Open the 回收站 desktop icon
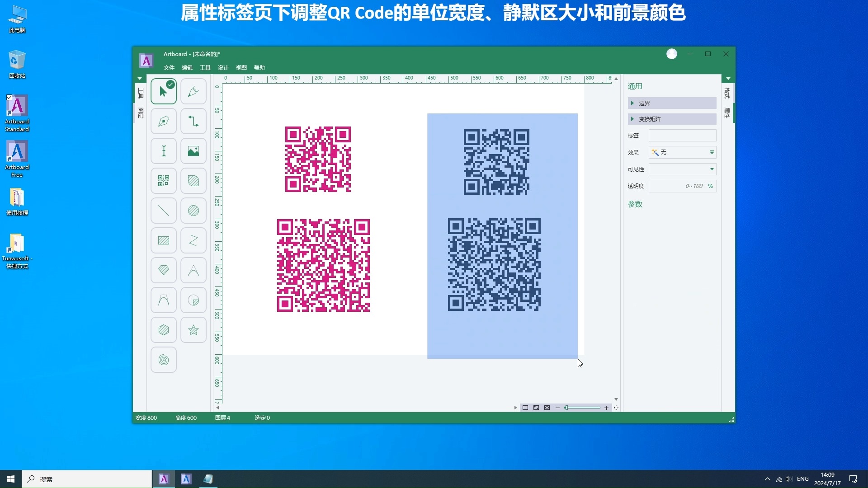 pyautogui.click(x=17, y=64)
